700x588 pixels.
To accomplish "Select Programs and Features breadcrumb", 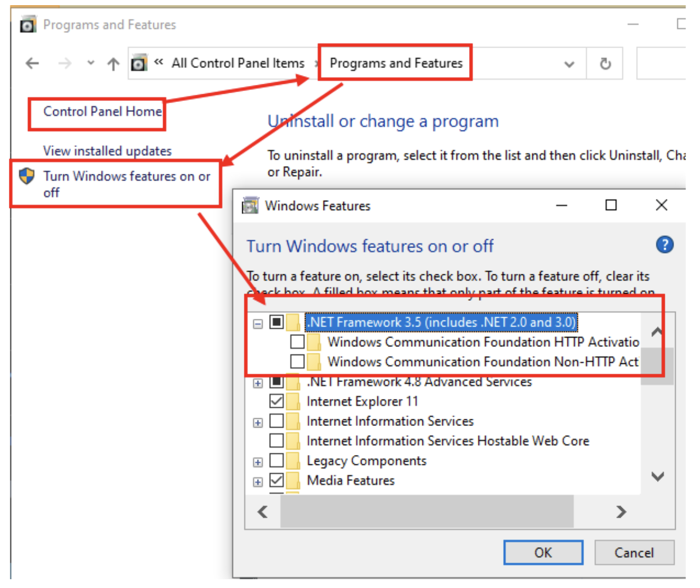I will click(x=396, y=63).
